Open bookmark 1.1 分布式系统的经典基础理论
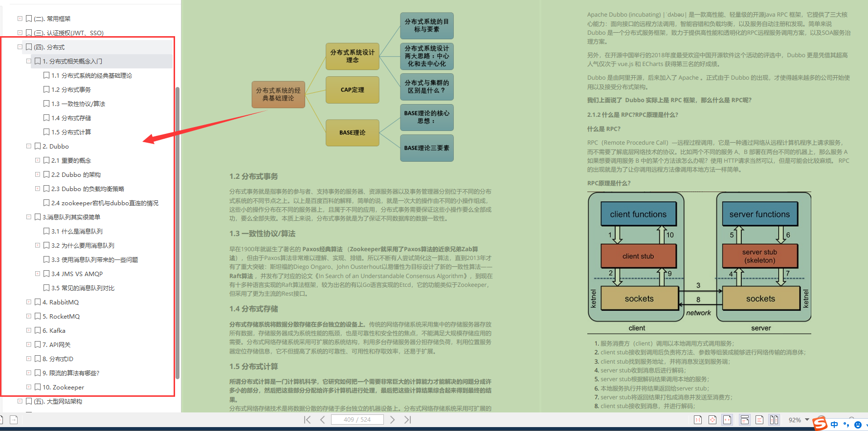The height and width of the screenshot is (431, 868). 91,75
